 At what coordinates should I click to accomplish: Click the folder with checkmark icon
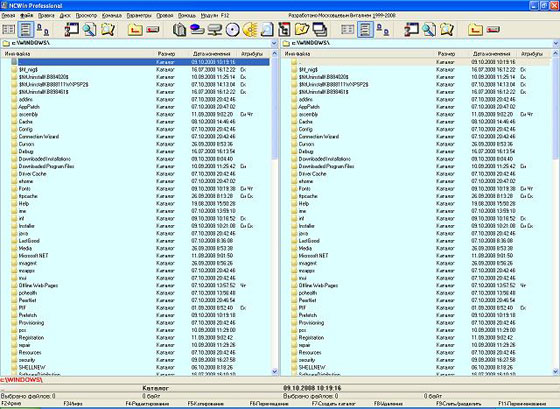tap(302, 30)
